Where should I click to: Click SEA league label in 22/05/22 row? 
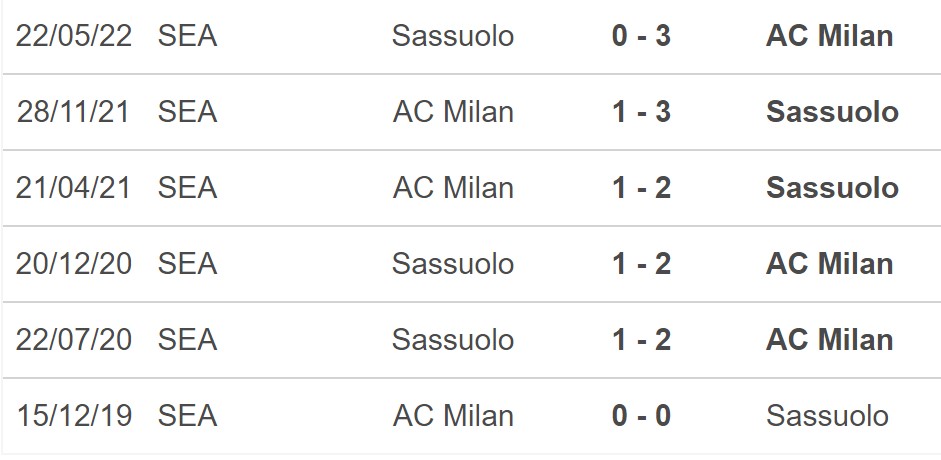click(187, 36)
